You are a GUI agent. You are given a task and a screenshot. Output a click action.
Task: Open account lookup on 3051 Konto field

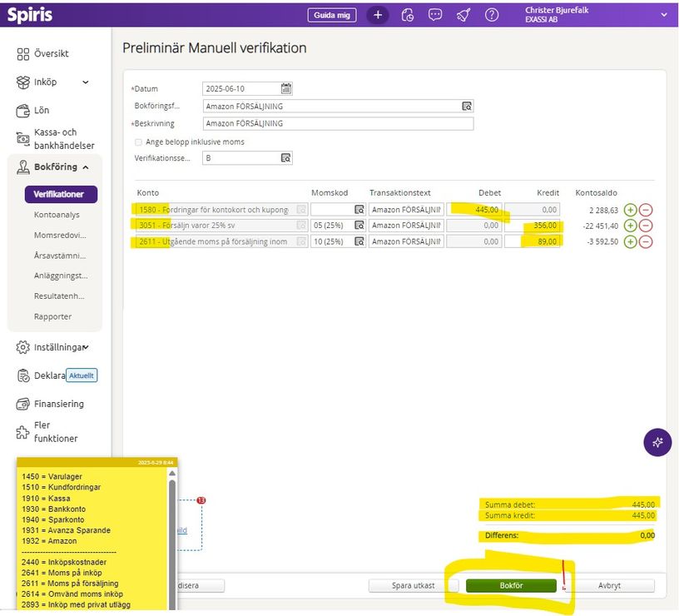[x=301, y=226]
